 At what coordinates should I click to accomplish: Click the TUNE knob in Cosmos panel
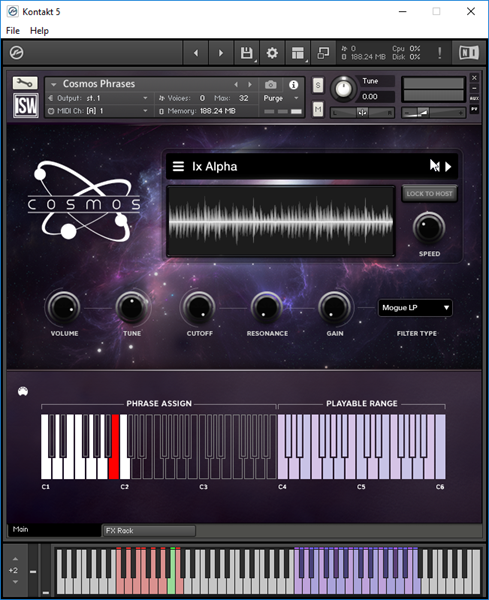(x=132, y=307)
